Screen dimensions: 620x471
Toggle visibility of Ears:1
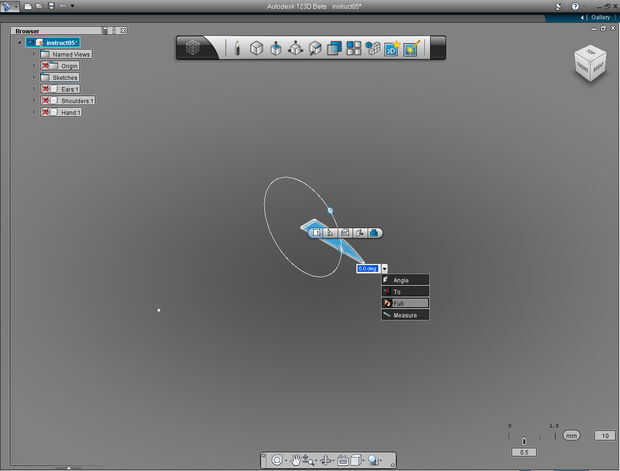45,89
